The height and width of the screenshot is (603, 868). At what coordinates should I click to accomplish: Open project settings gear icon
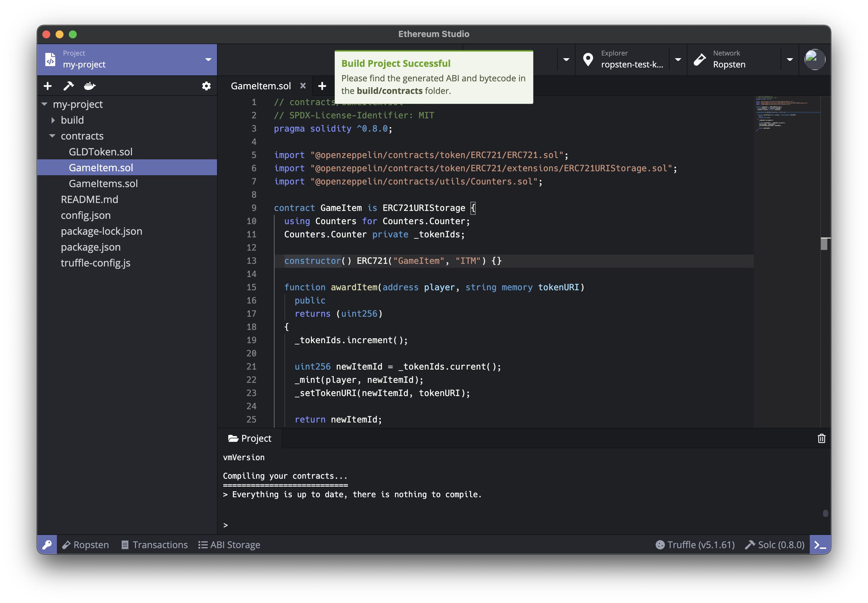point(206,86)
